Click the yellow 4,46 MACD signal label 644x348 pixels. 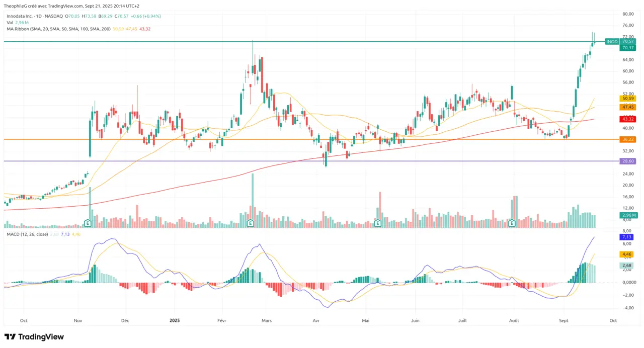point(626,254)
